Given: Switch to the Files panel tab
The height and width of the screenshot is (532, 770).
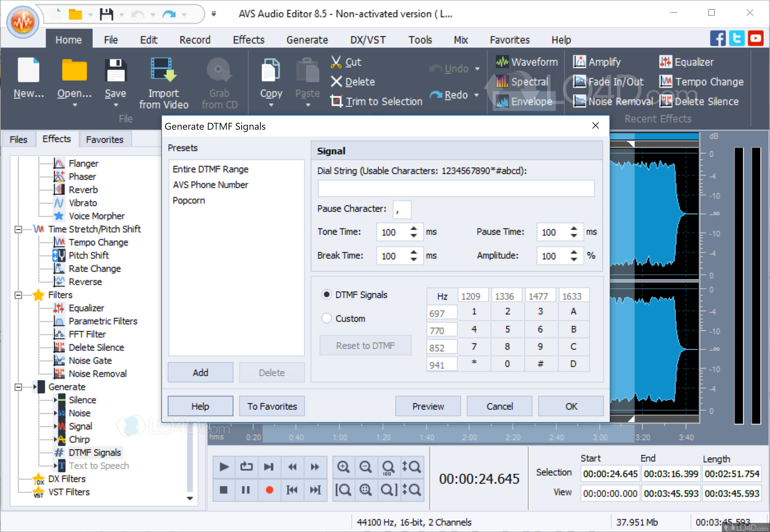Looking at the screenshot, I should 18,139.
